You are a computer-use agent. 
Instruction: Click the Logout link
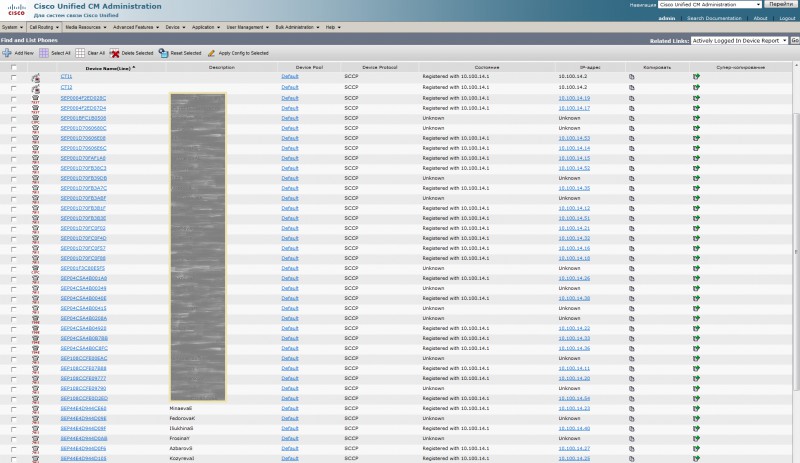coord(787,18)
